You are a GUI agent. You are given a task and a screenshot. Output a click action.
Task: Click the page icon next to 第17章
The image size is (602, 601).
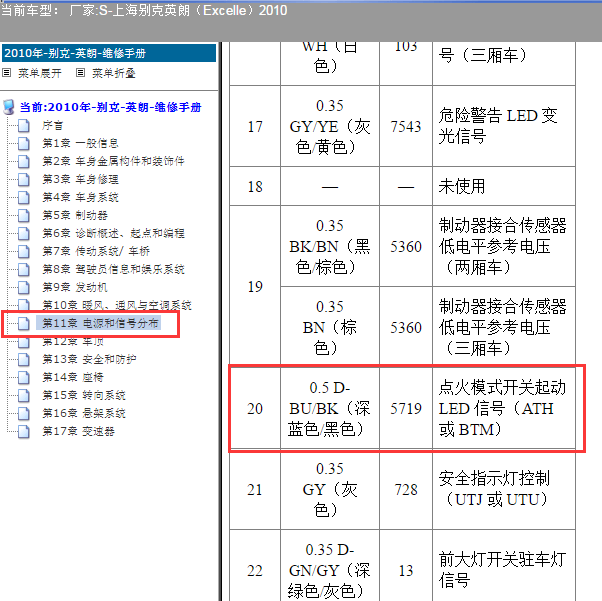[x=24, y=431]
